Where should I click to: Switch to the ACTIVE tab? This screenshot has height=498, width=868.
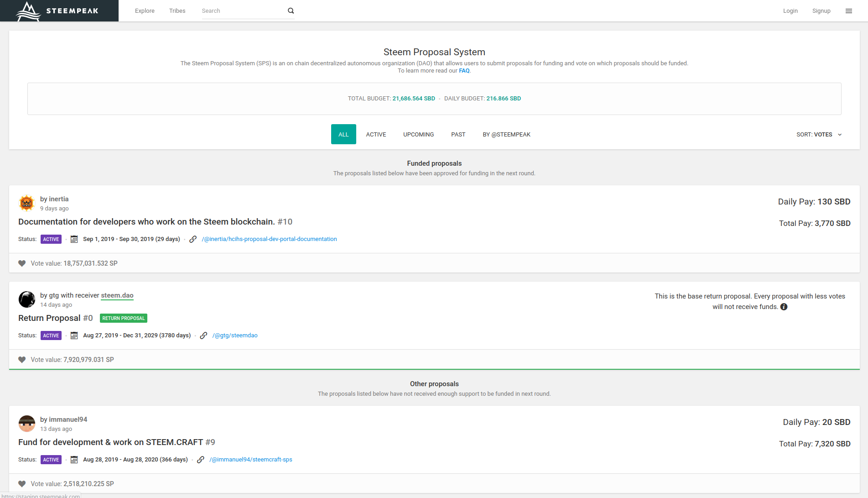(x=376, y=134)
